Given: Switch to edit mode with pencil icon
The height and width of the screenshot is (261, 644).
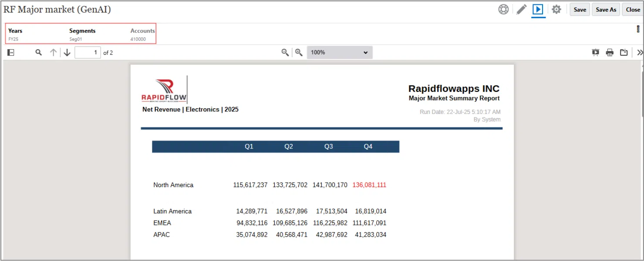Looking at the screenshot, I should [521, 10].
